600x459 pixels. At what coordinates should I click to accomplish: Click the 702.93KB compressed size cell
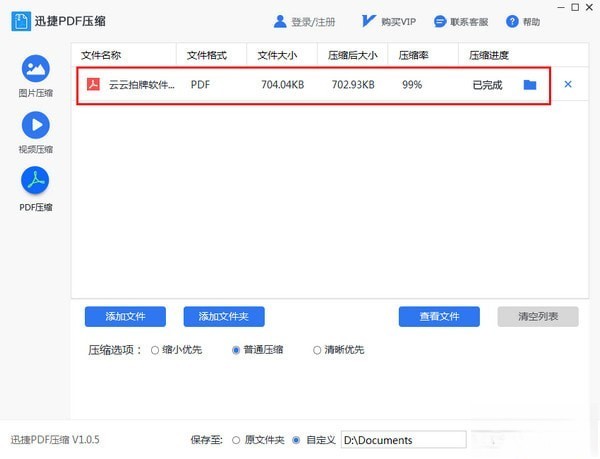tap(353, 85)
